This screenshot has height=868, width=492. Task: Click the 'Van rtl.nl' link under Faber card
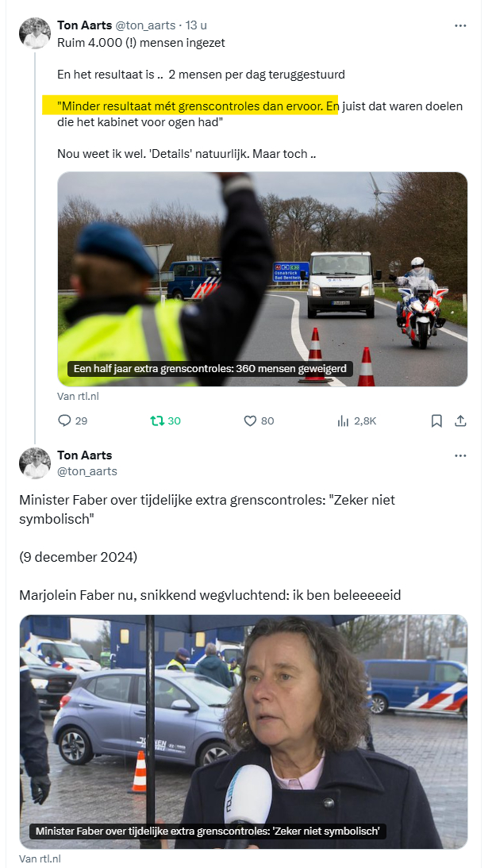point(40,859)
